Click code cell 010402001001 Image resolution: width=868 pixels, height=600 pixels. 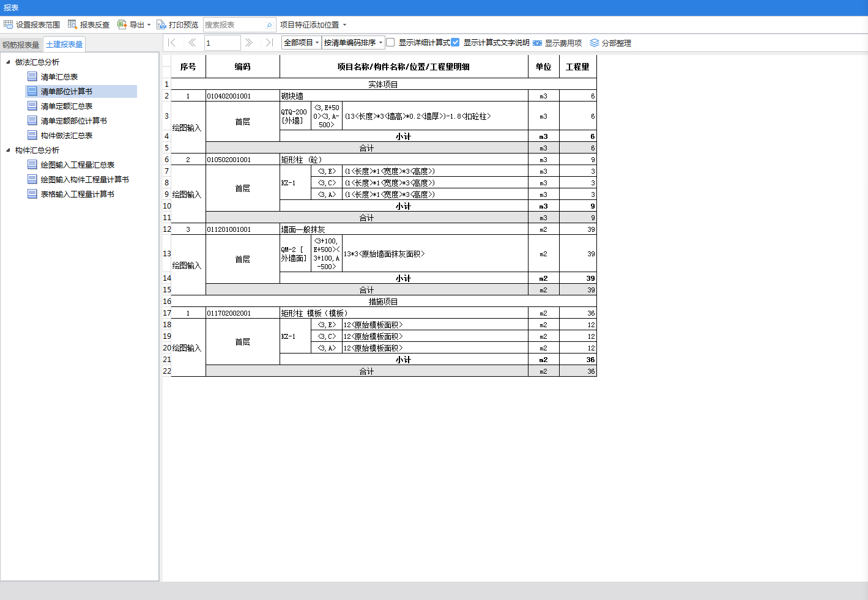[x=243, y=96]
